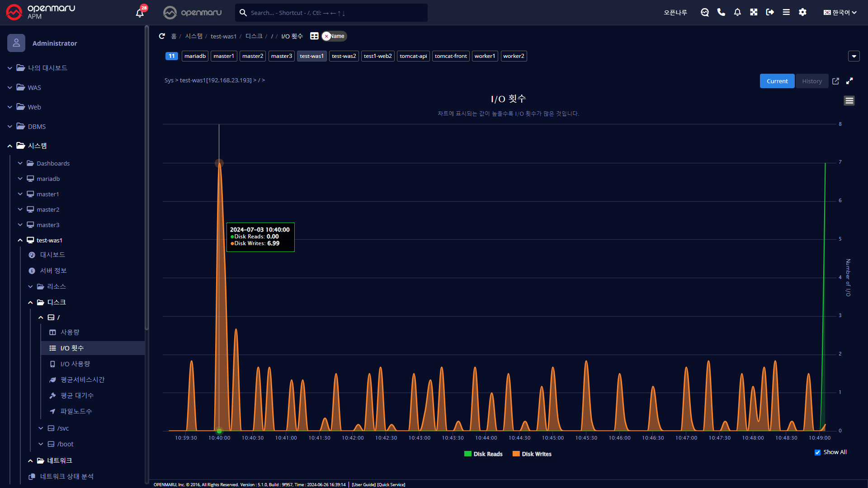The height and width of the screenshot is (488, 868).
Task: Remove the Name filter toggle
Action: click(326, 36)
